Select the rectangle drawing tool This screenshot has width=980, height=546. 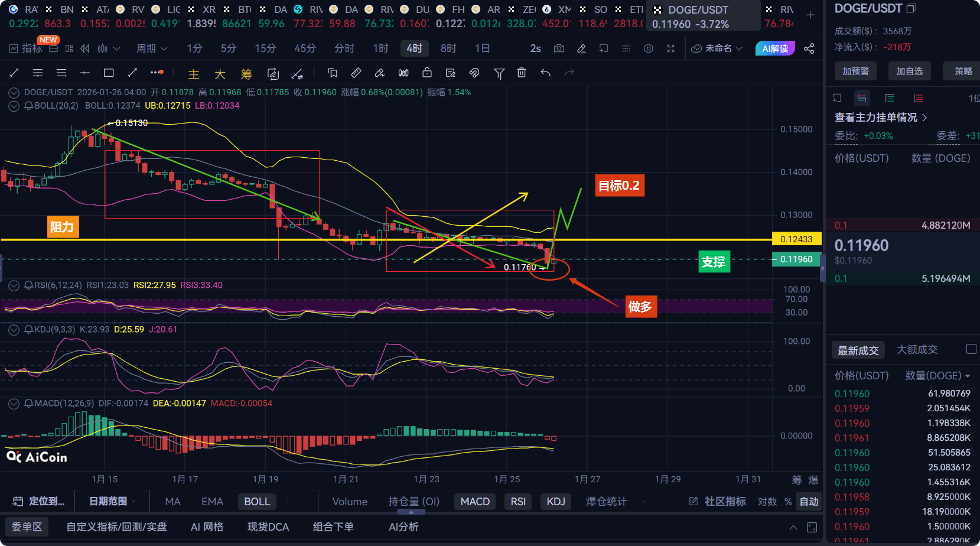point(109,73)
